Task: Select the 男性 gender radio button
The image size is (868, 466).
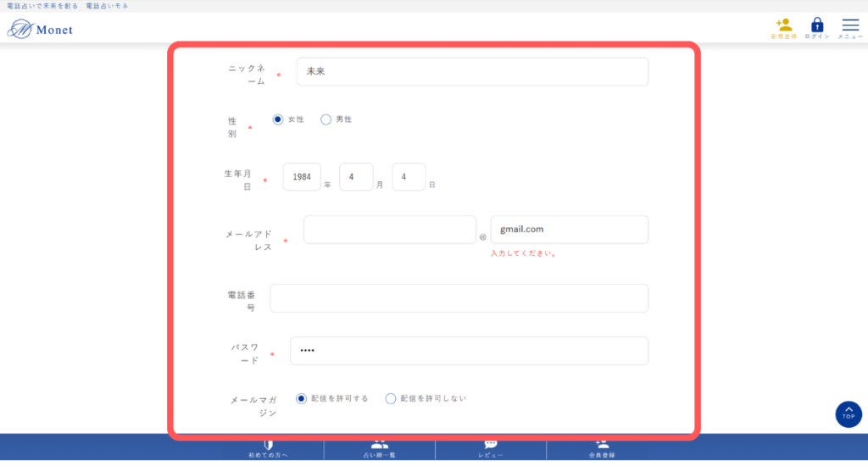Action: [x=325, y=119]
